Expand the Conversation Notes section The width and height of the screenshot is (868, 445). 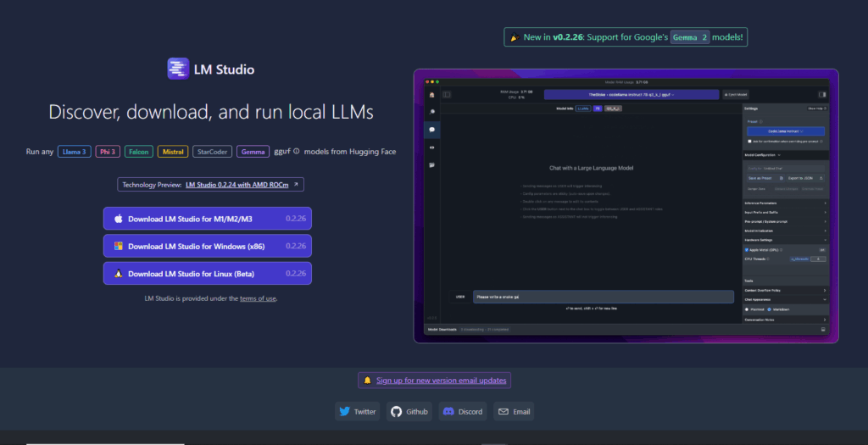pos(784,320)
